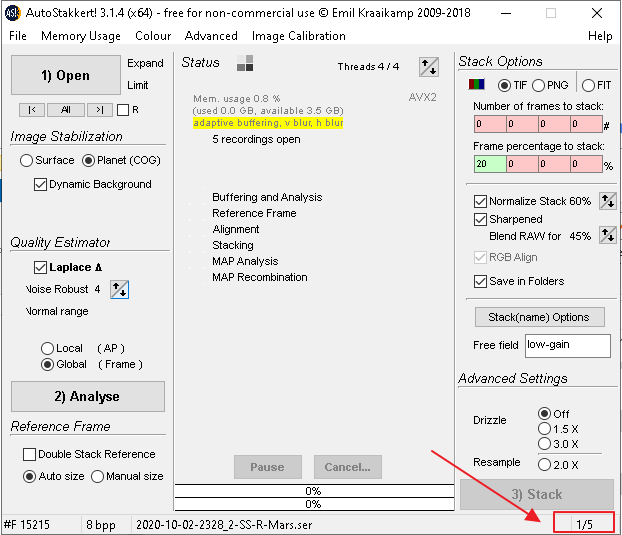The height and width of the screenshot is (535, 622).
Task: Adjust Normalize Stack percentage arrows
Action: (607, 201)
